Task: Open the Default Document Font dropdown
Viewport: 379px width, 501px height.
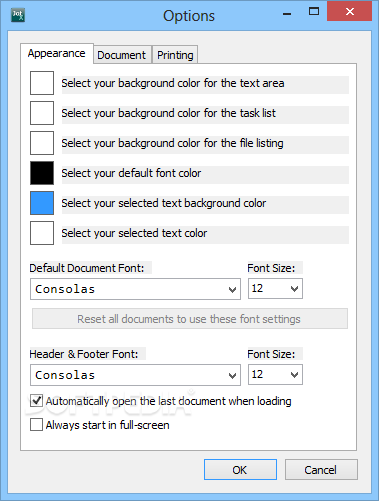Action: [135, 289]
